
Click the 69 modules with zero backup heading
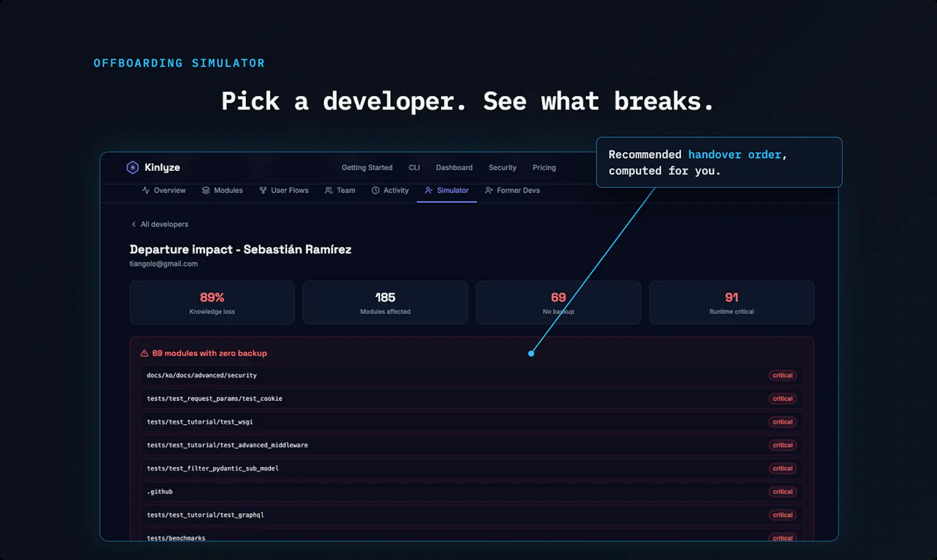[210, 353]
